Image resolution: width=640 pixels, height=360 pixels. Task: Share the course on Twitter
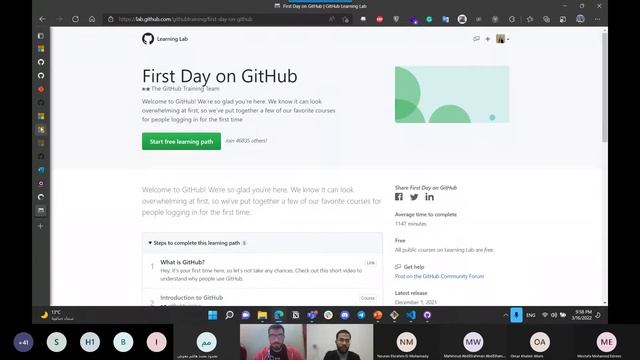(x=414, y=197)
